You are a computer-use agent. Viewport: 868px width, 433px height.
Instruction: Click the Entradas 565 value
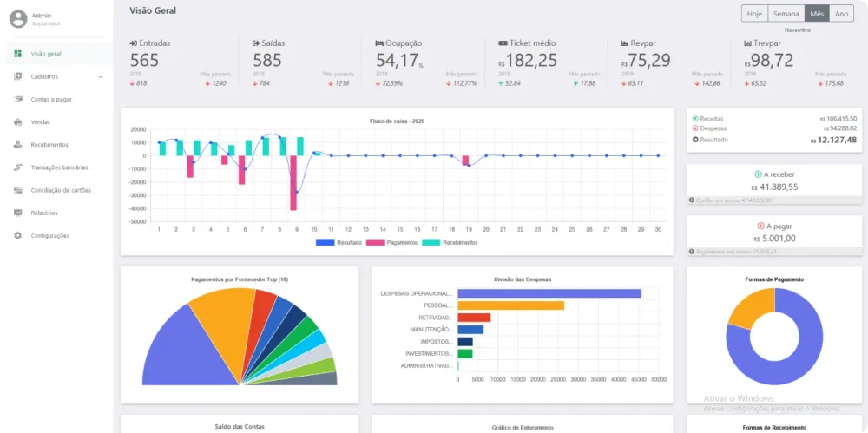(x=144, y=60)
